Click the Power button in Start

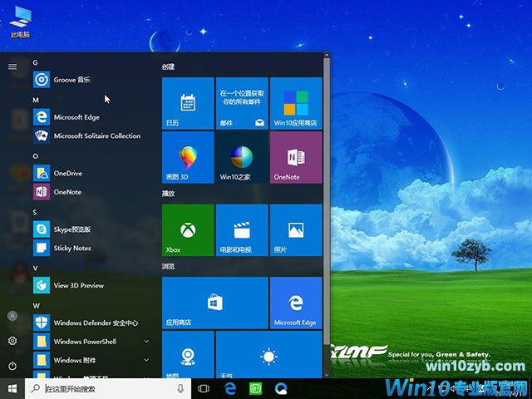12,366
